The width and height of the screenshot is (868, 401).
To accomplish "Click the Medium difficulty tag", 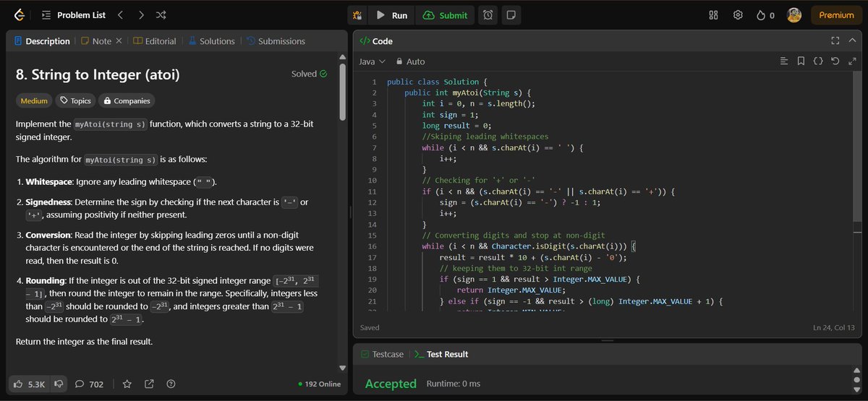I will (34, 101).
